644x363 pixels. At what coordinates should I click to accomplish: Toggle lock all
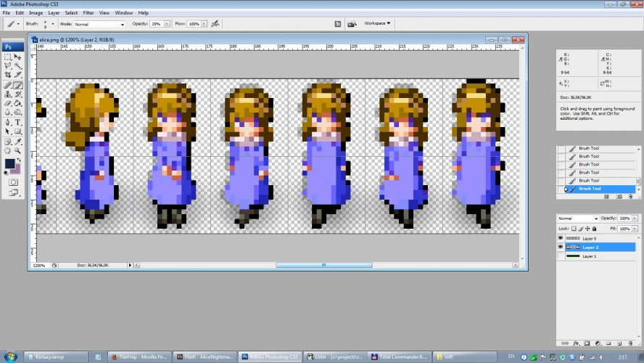[594, 229]
